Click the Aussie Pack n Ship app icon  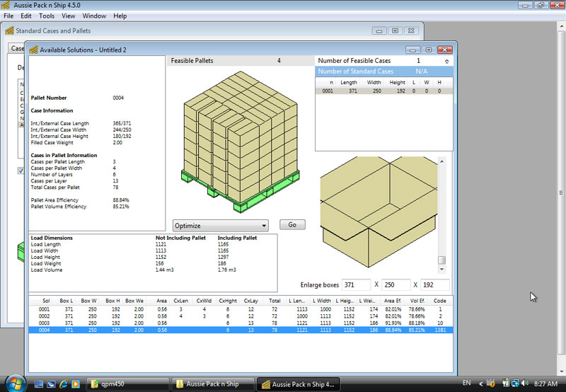coord(6,5)
